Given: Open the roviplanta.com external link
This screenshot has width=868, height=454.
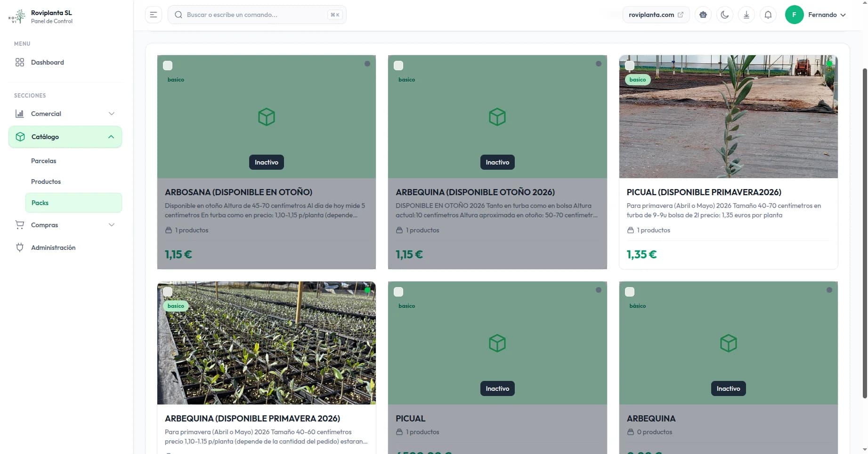Looking at the screenshot, I should click(x=656, y=15).
